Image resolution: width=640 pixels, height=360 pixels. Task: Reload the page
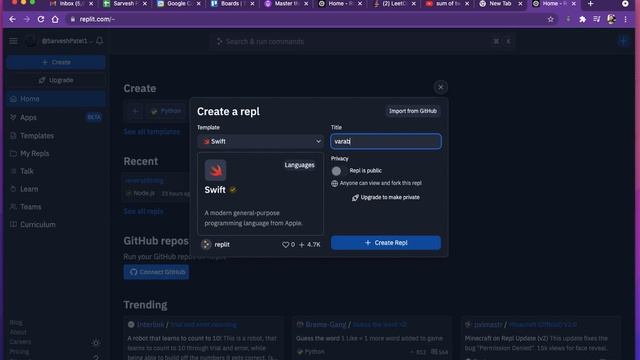pyautogui.click(x=41, y=19)
